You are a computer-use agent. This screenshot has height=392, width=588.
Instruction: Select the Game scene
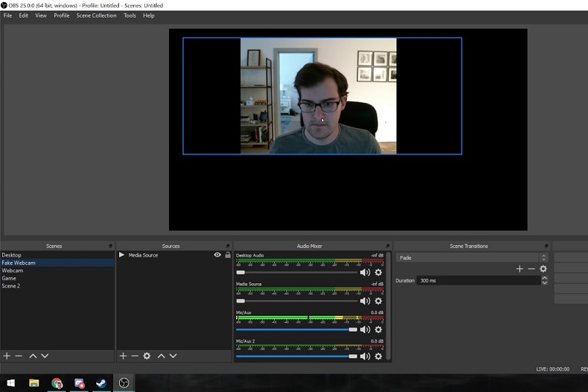coord(57,278)
